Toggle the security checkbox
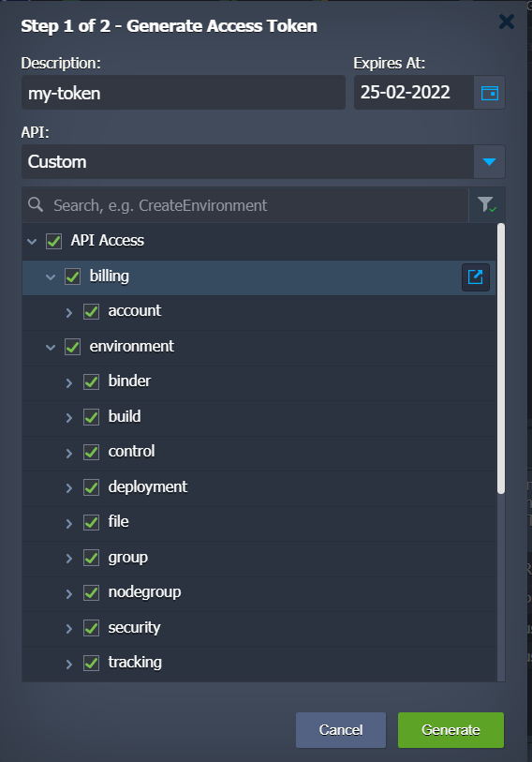The image size is (532, 762). (x=92, y=628)
